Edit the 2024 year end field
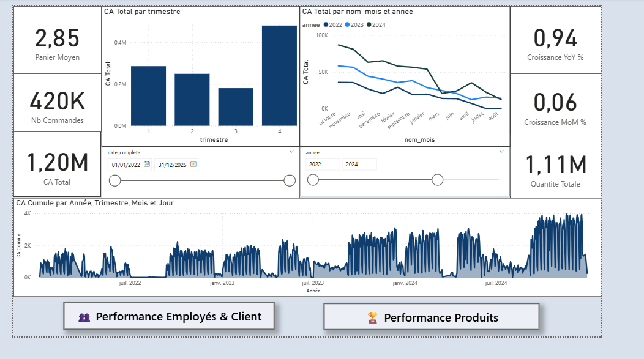Viewport: 644px width, 359px height. 360,164
